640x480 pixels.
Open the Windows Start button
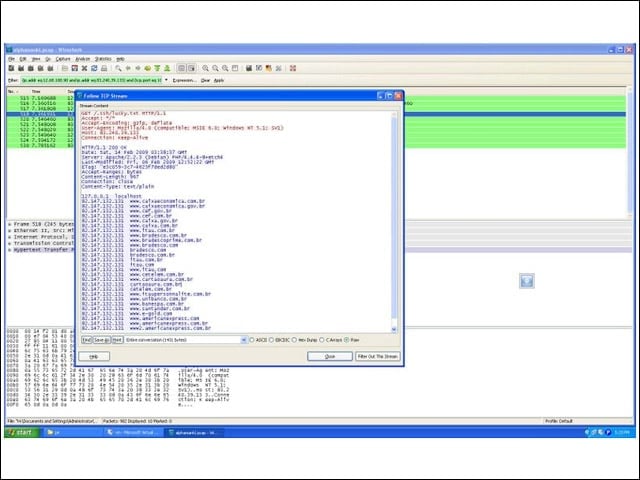click(x=22, y=432)
